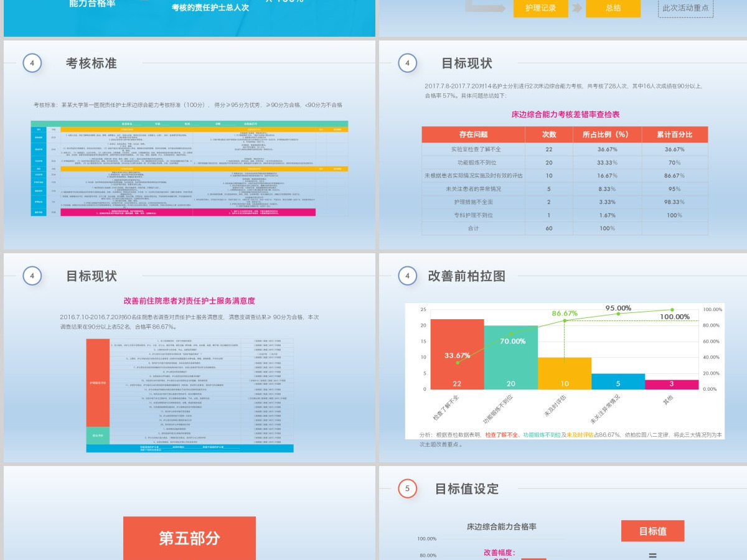
Task: Click the text 考核的责任护士总人次
Action: (210, 8)
